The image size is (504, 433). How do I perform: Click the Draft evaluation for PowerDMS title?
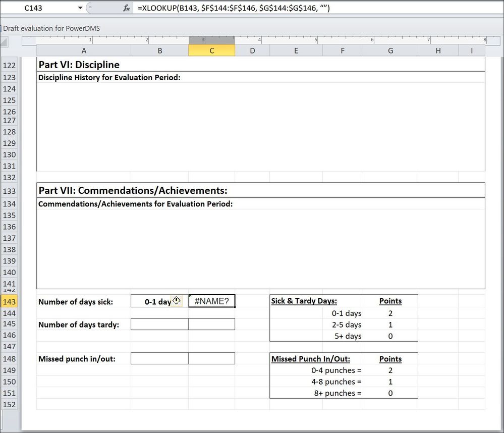point(51,28)
